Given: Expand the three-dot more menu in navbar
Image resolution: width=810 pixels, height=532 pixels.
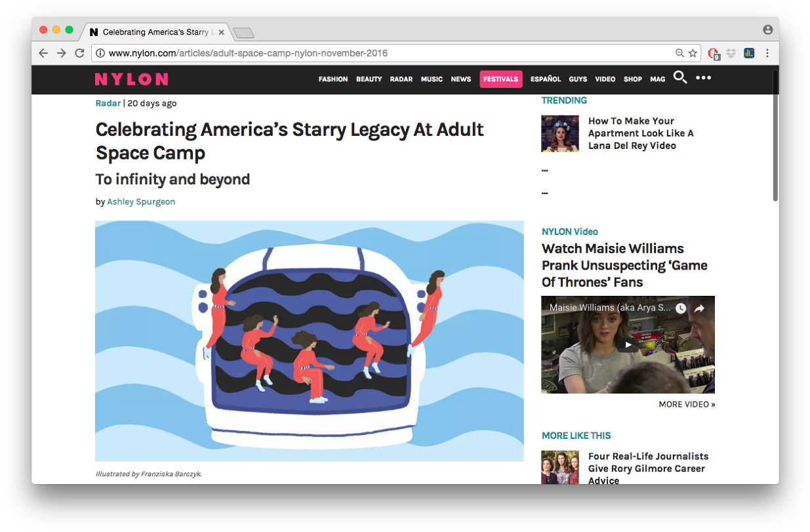Looking at the screenshot, I should [703, 78].
